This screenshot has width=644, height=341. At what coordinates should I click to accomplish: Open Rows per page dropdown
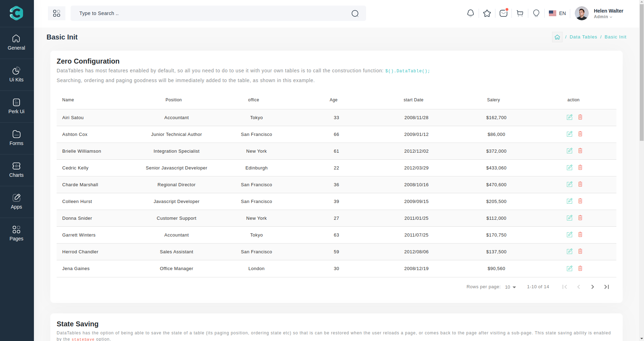[510, 287]
